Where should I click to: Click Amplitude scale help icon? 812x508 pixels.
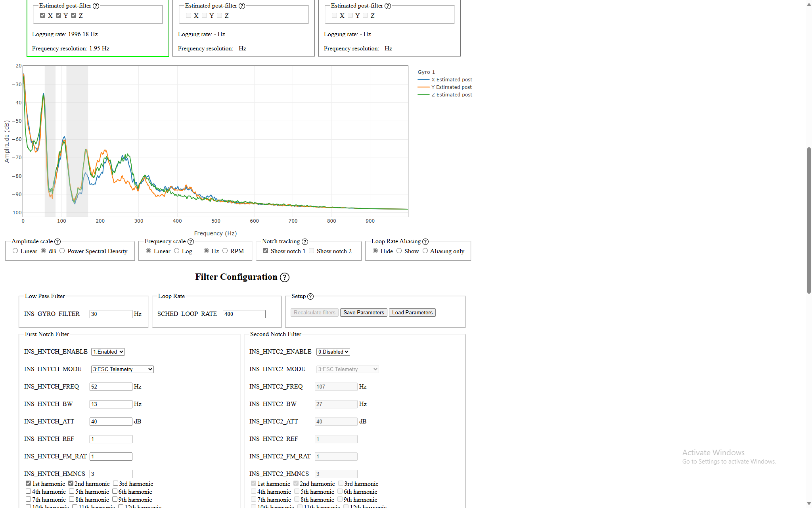pos(57,242)
